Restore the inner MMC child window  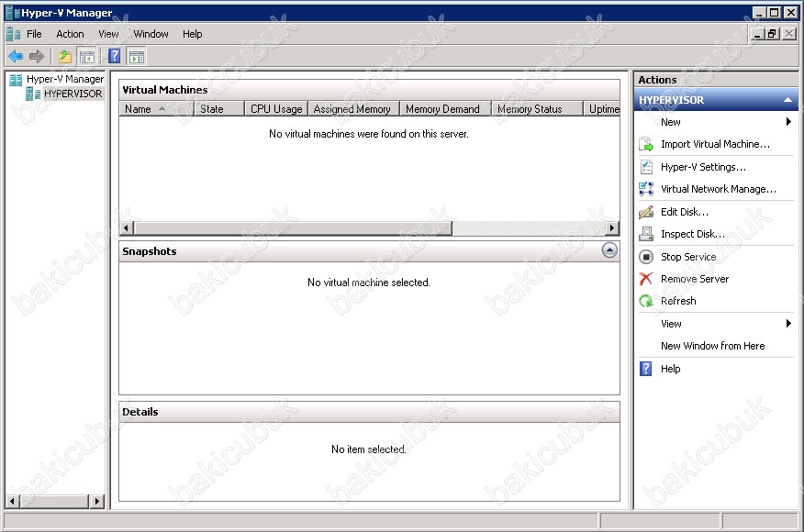click(772, 34)
